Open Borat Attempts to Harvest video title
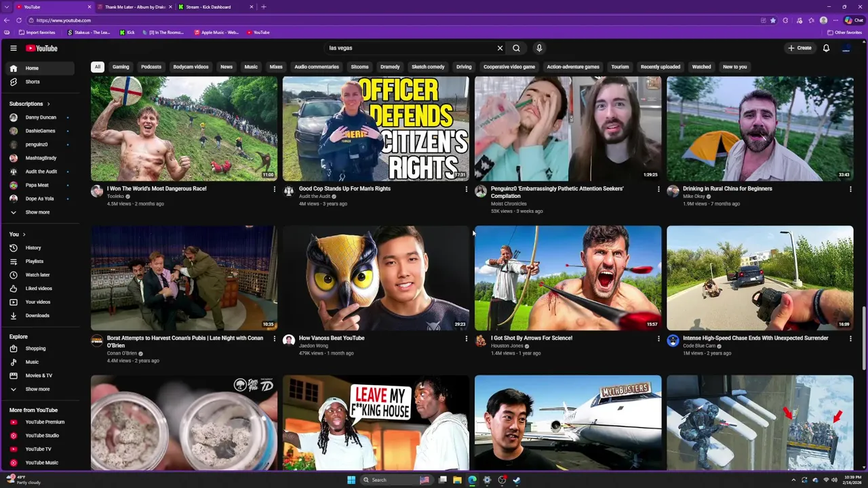 (184, 342)
